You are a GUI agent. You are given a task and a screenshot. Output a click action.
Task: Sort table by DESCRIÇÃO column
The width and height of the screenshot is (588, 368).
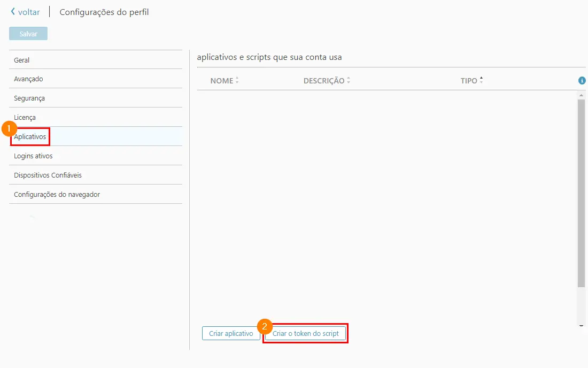tap(327, 81)
